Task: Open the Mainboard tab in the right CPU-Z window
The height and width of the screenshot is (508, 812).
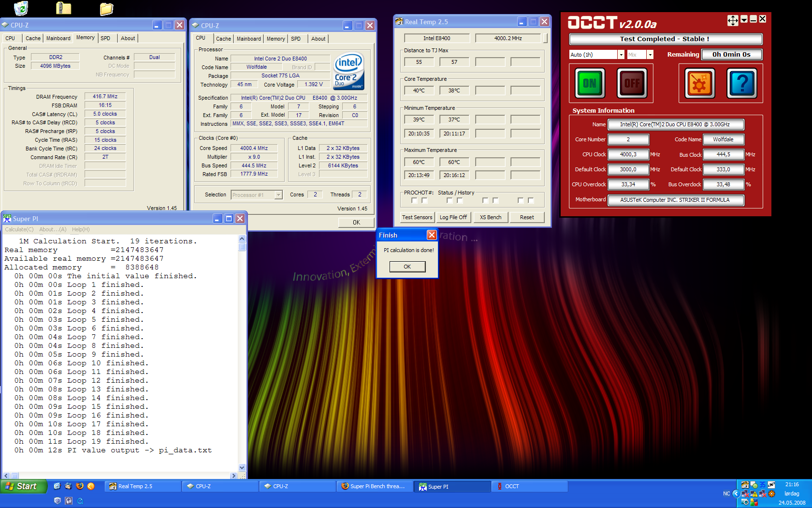Action: point(248,39)
